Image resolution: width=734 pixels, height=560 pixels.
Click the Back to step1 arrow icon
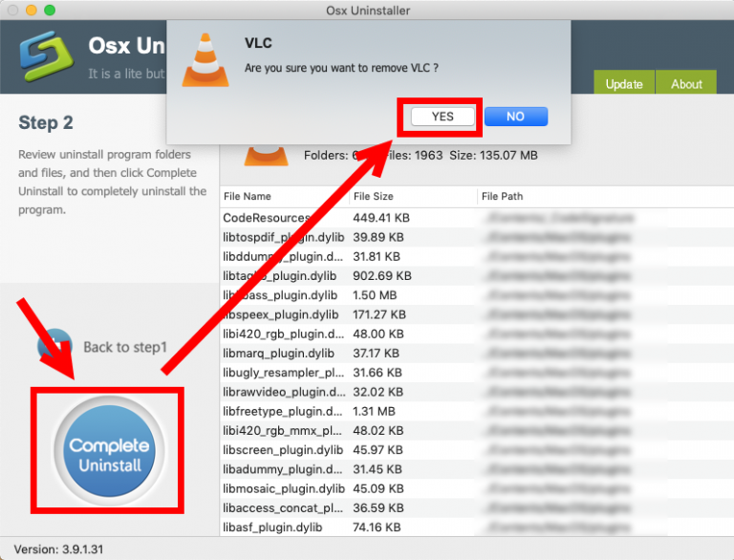[x=55, y=345]
